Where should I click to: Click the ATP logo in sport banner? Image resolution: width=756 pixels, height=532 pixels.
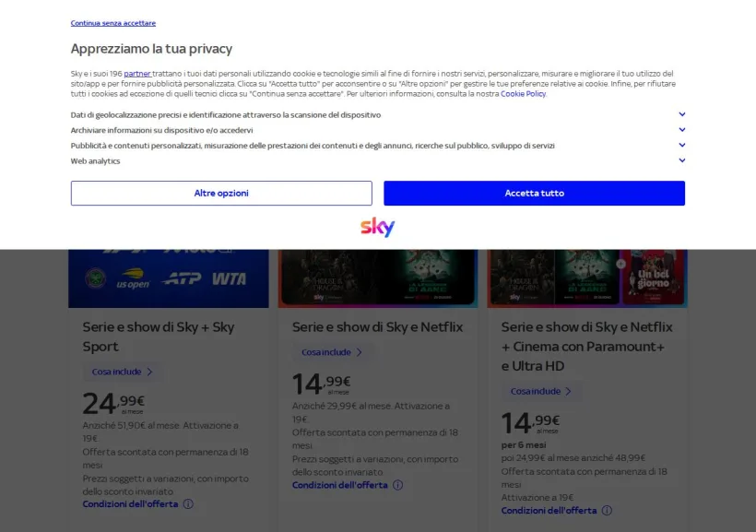click(182, 278)
